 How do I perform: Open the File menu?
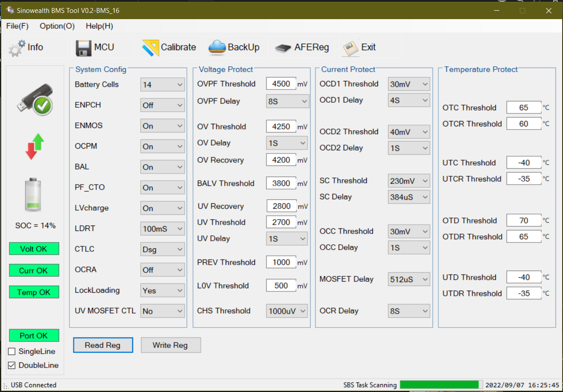click(17, 26)
